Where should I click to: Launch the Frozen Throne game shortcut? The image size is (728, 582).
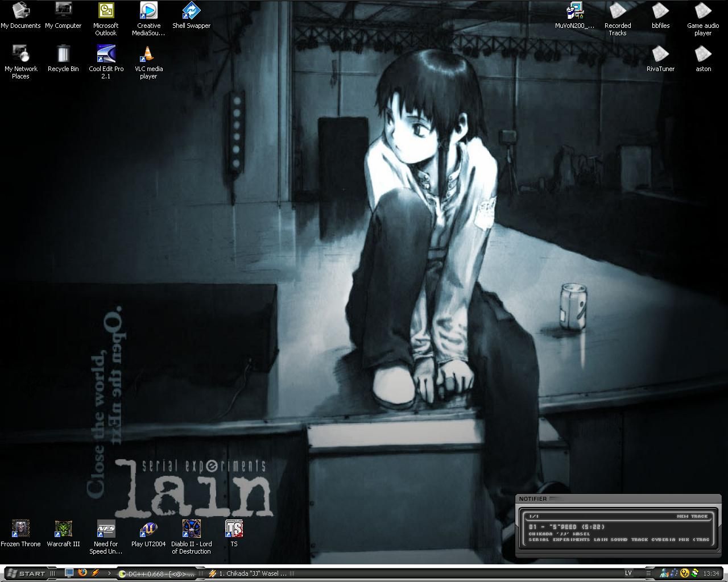pyautogui.click(x=20, y=534)
